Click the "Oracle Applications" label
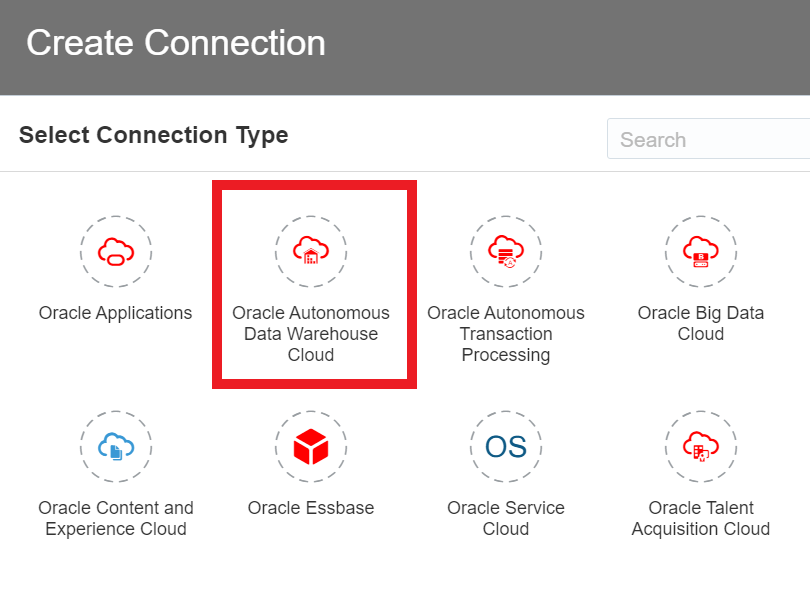 click(116, 313)
